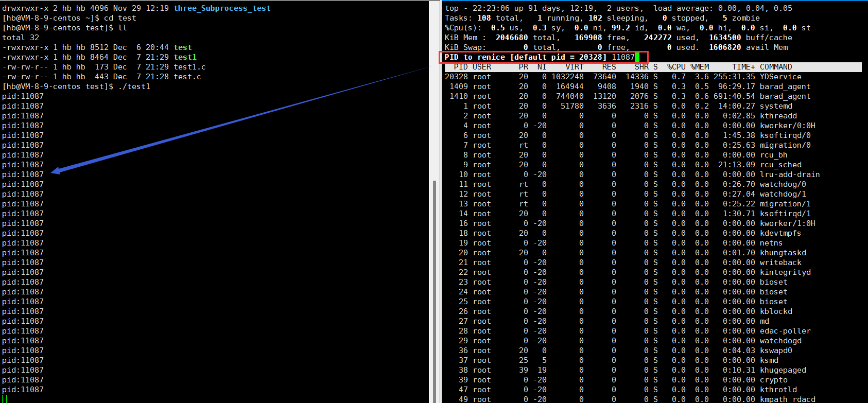
Task: Click the load average values in top
Action: [755, 8]
